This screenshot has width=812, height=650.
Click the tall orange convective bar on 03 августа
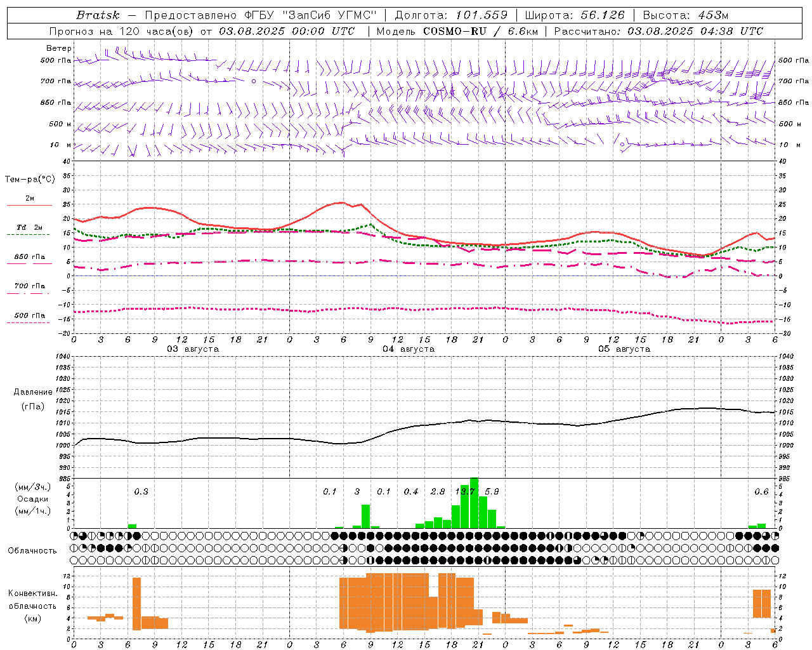click(x=136, y=604)
